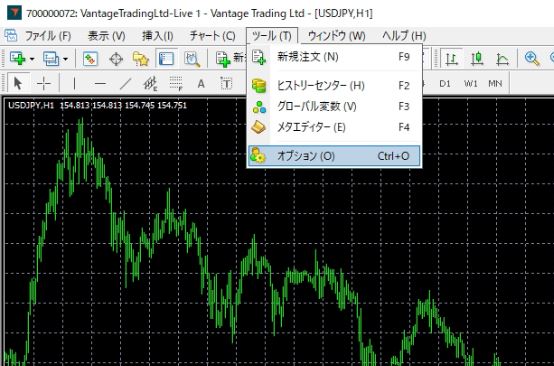Switch chart to candlestick mode
Viewport: 554px width, 366px height.
point(477,59)
